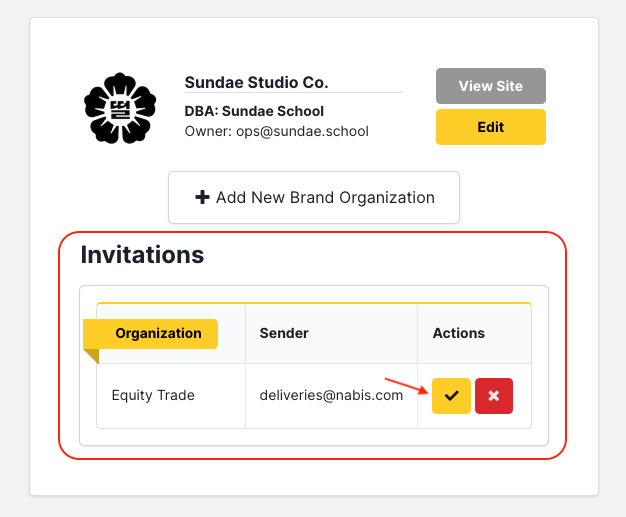Open View Site for Sundae Studio
Viewport: 626px width, 517px height.
point(490,86)
